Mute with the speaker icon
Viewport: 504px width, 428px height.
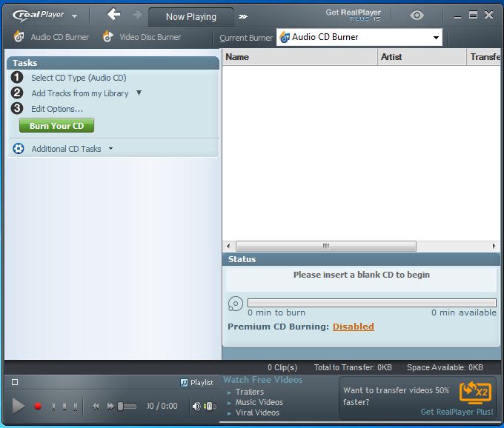[x=196, y=407]
